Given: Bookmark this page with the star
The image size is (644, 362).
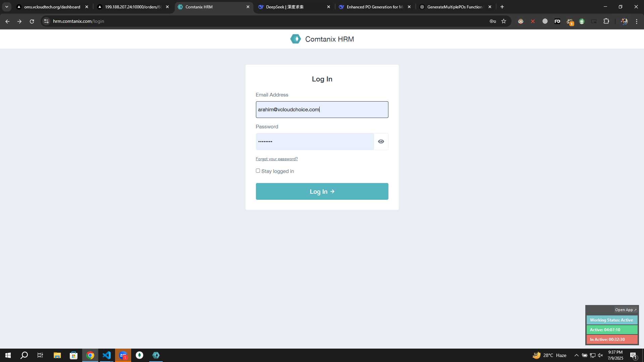Looking at the screenshot, I should (x=504, y=21).
